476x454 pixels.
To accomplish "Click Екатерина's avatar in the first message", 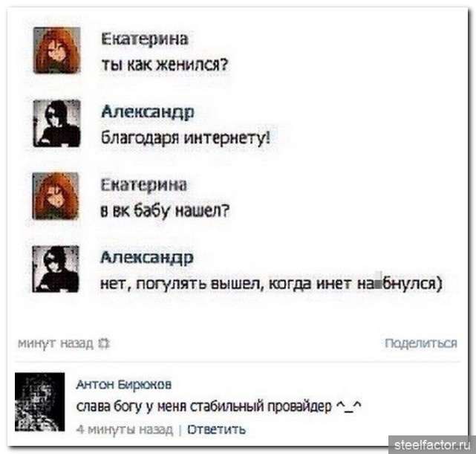I will 56,50.
